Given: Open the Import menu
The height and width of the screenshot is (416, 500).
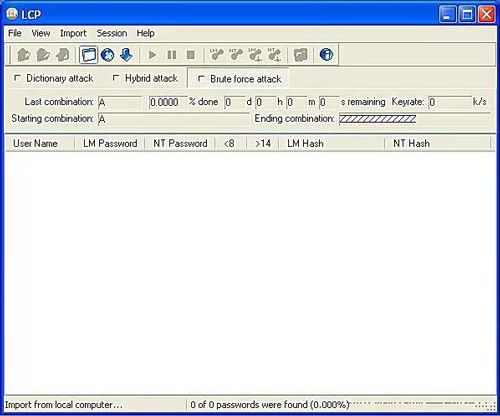Looking at the screenshot, I should (x=73, y=33).
